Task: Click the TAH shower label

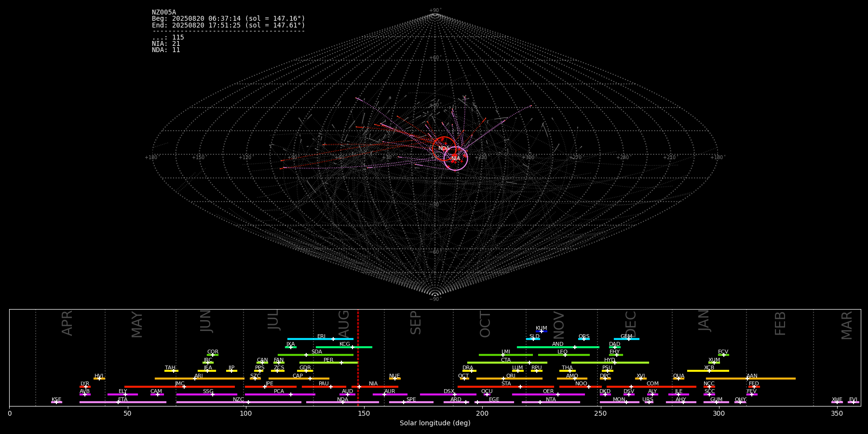Action: (170, 368)
